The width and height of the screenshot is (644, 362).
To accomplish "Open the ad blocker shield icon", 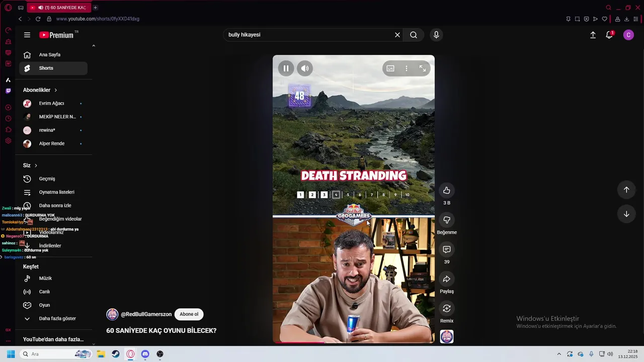I will pos(586,19).
